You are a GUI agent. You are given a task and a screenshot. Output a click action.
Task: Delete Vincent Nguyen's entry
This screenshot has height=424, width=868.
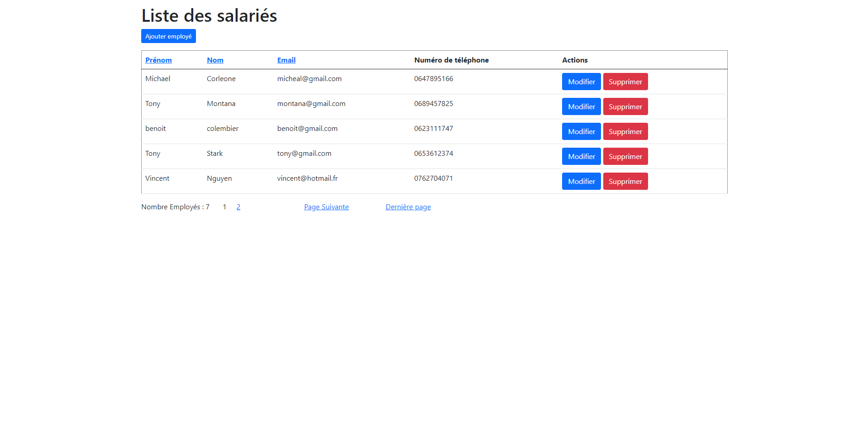pos(625,181)
